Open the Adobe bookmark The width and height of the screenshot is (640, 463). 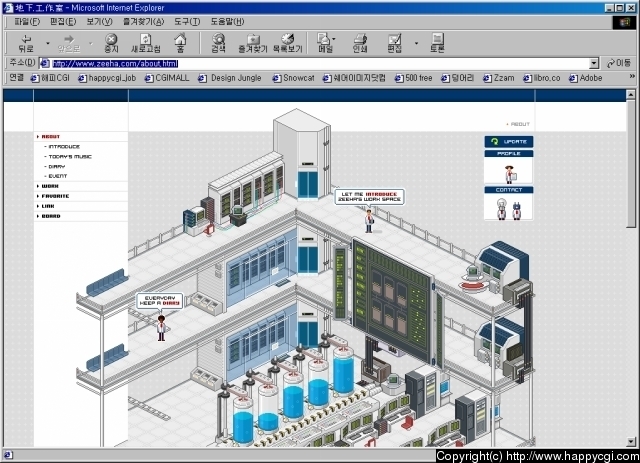click(x=586, y=78)
